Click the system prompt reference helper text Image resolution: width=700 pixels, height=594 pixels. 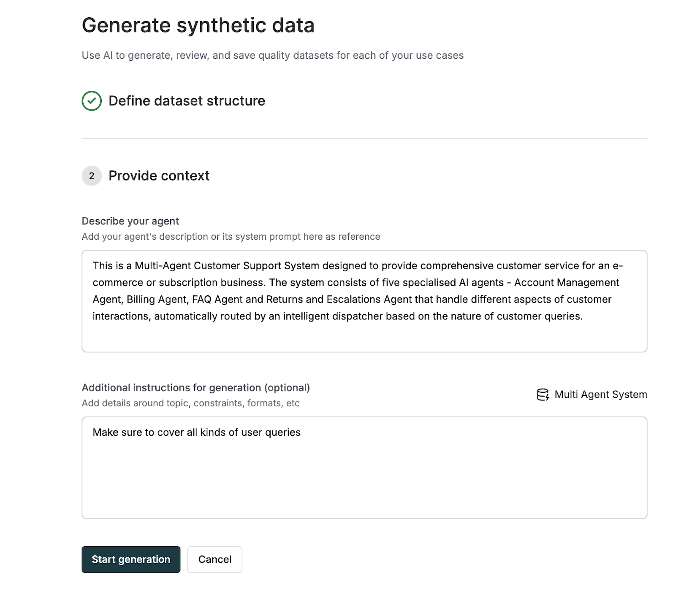tap(231, 237)
